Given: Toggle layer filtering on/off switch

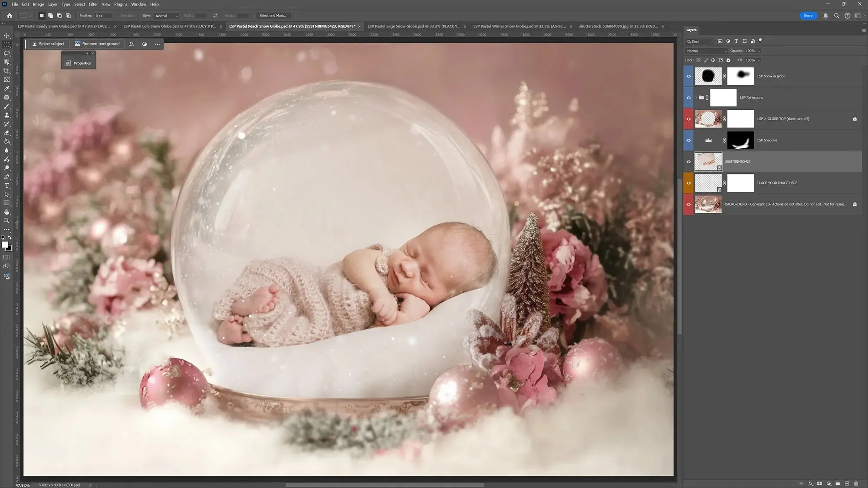Looking at the screenshot, I should [760, 41].
